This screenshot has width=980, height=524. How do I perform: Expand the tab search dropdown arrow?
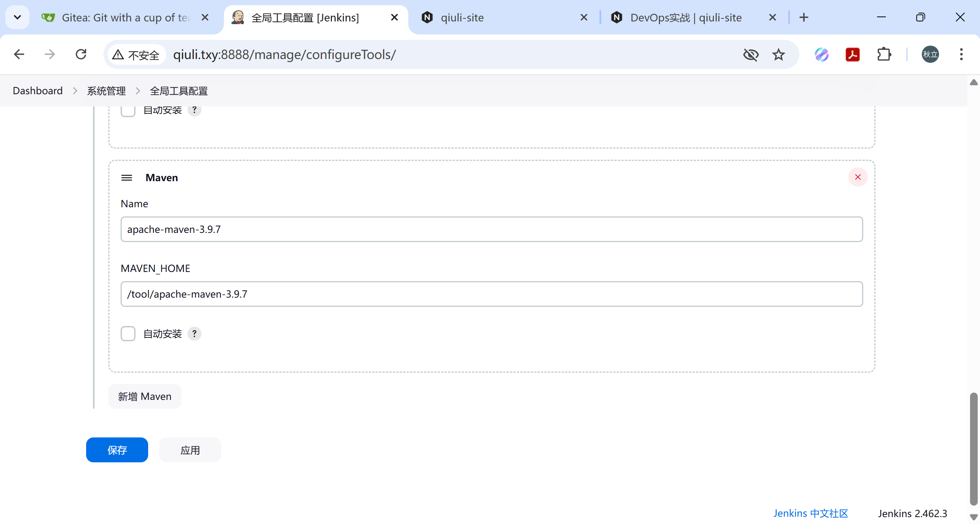[17, 17]
